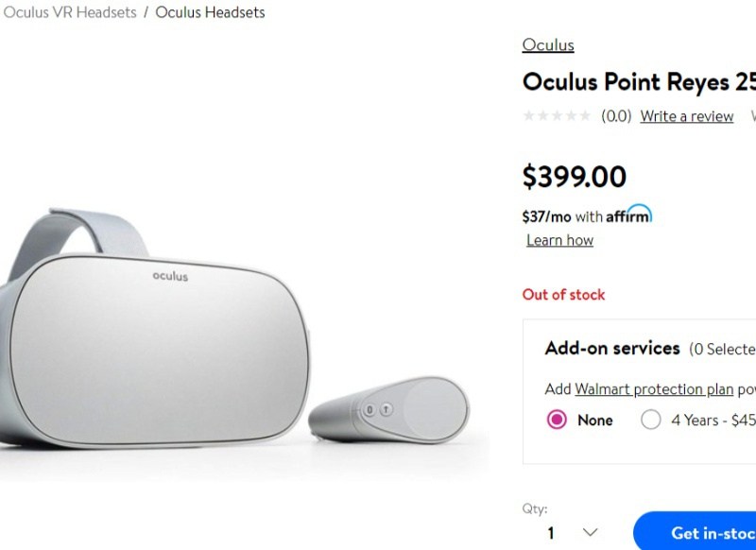Click the Oculus Point Reyes product title
Viewport: 756px width, 550px height.
click(639, 82)
